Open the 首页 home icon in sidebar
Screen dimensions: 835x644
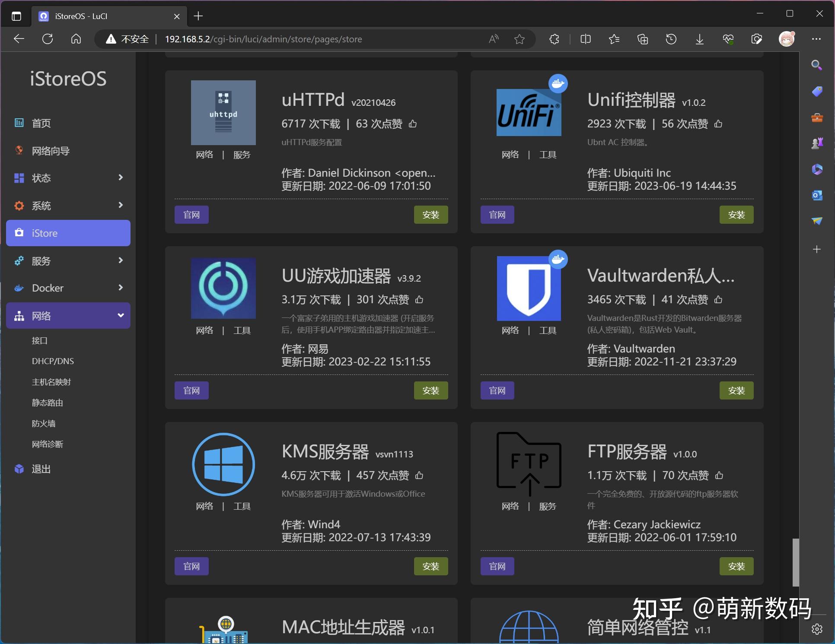click(19, 123)
